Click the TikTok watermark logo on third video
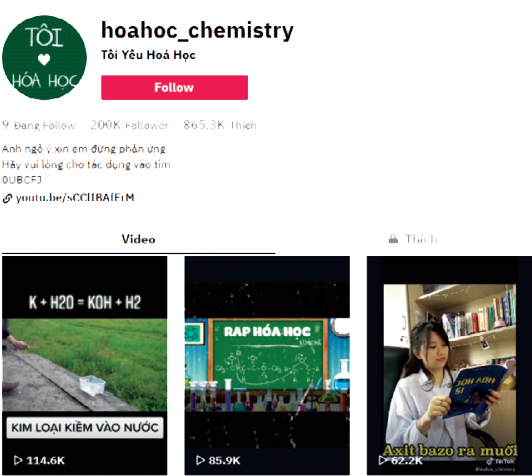This screenshot has width=532, height=476. 500,461
